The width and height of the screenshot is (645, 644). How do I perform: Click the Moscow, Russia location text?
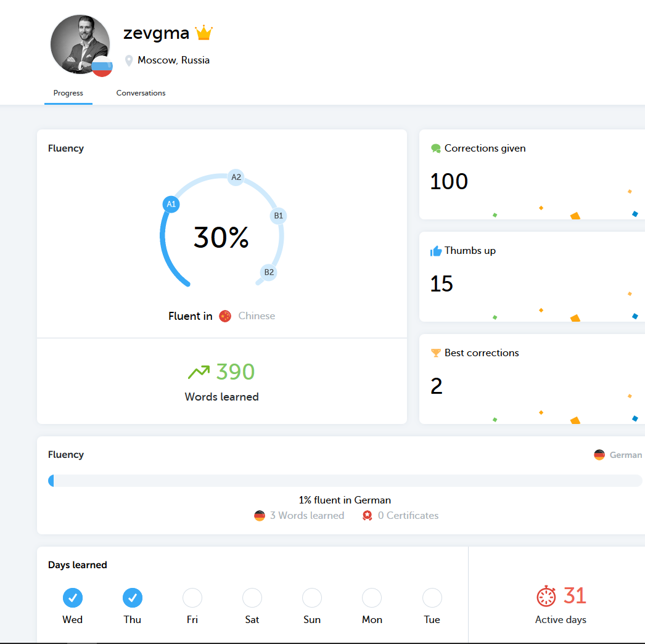[x=174, y=60]
